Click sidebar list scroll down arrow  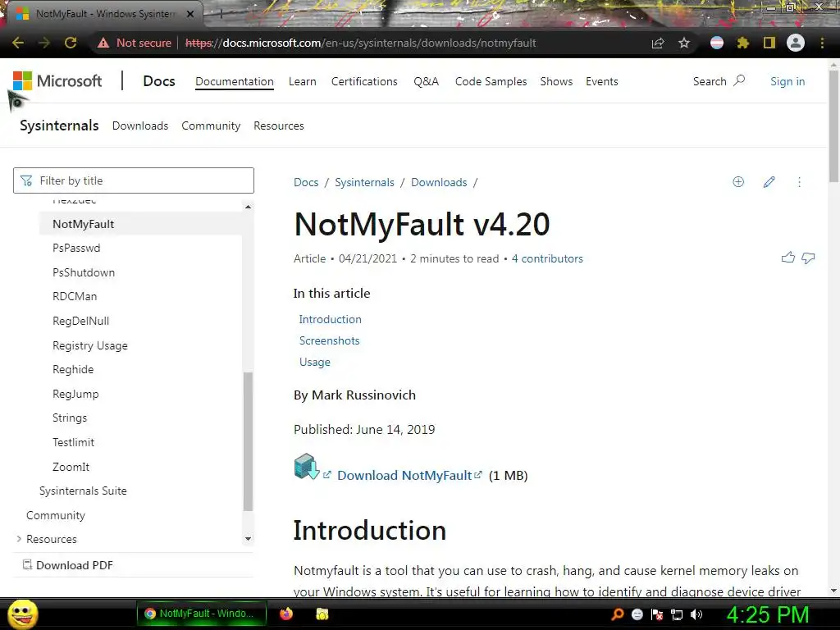[248, 539]
